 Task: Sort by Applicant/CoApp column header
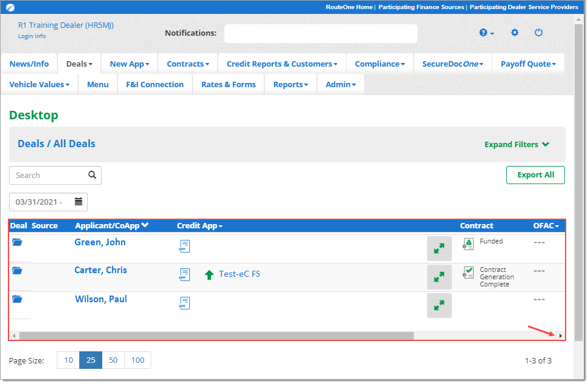(x=112, y=225)
